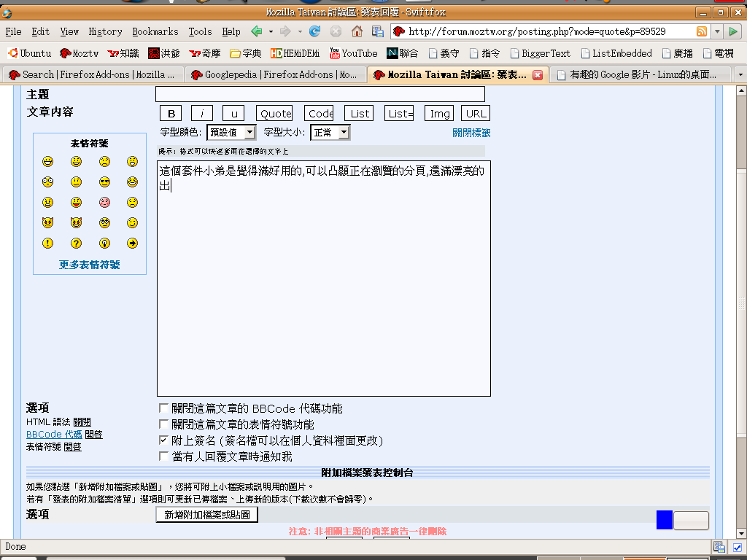Screen dimensions: 747x560
Task: Check 關閉這篇文章的 BBCode 代碼功能 checkbox
Action: point(164,408)
